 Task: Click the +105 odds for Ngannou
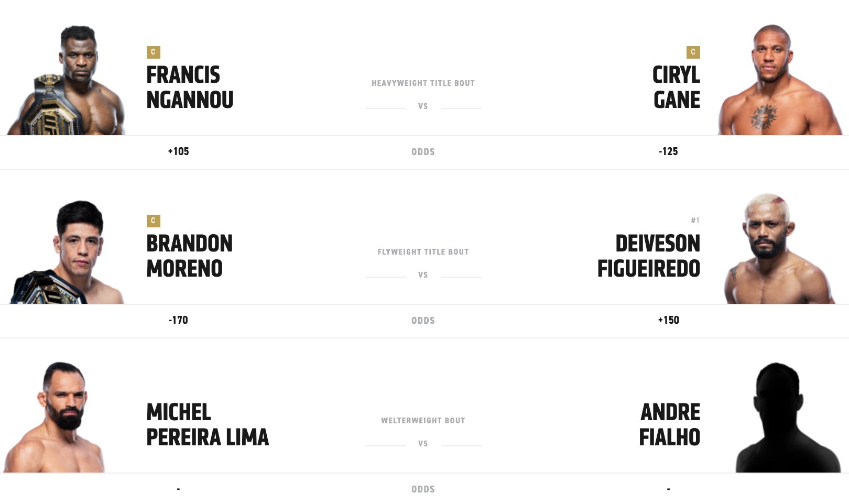pyautogui.click(x=178, y=152)
